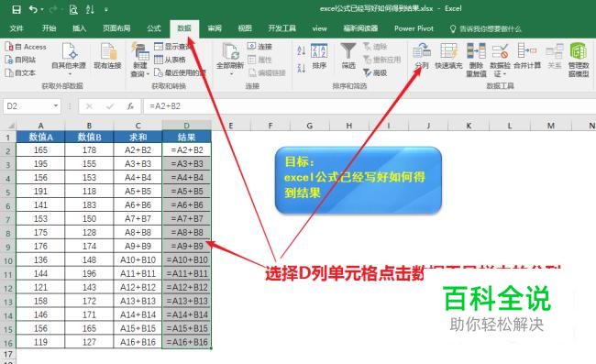This screenshot has height=364, width=596.
Task: Click the print preview quick access icon
Action: coord(73,9)
